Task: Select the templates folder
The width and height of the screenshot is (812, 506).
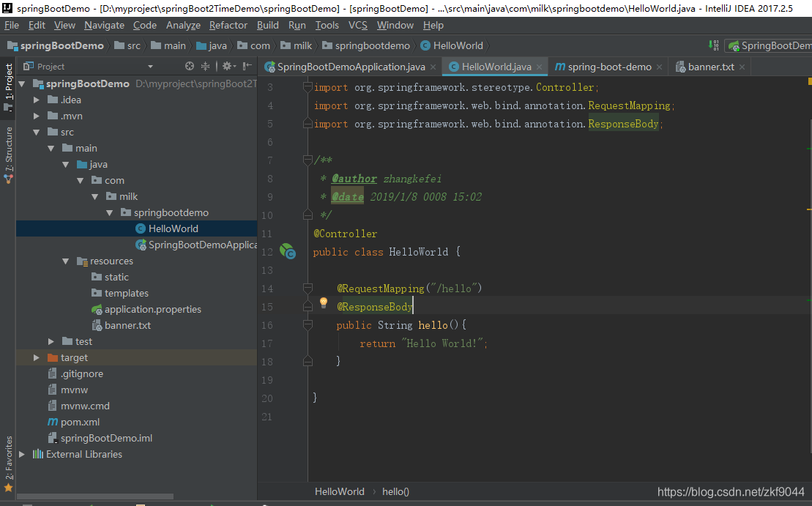Action: (127, 293)
